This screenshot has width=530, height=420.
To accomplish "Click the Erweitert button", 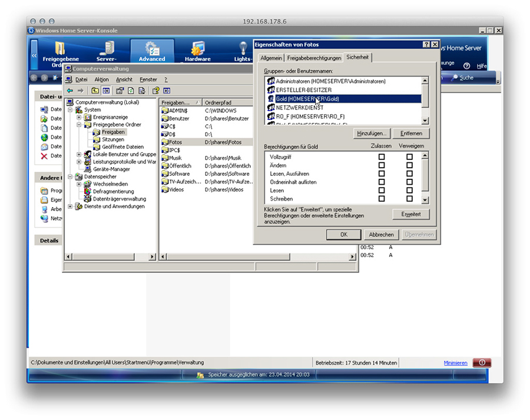I will click(411, 214).
